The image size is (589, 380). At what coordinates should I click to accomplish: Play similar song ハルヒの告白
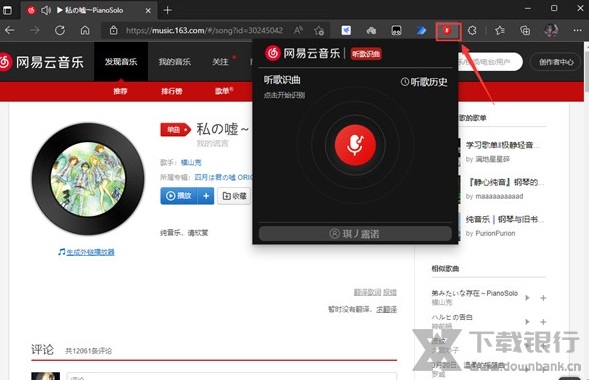pos(527,322)
